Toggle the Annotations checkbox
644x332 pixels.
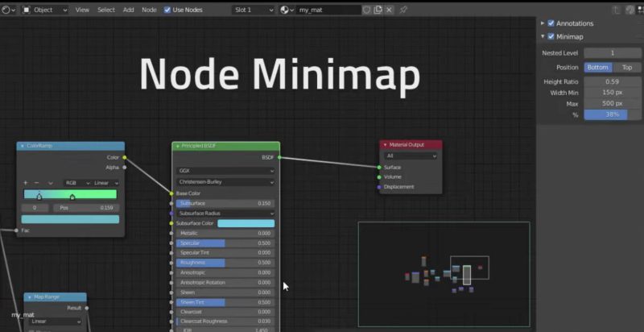click(551, 23)
